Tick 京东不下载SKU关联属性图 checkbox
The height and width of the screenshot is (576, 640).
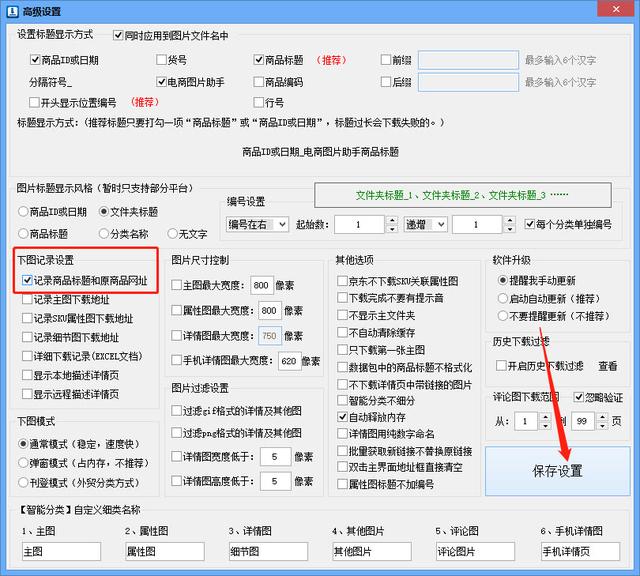tap(343, 281)
